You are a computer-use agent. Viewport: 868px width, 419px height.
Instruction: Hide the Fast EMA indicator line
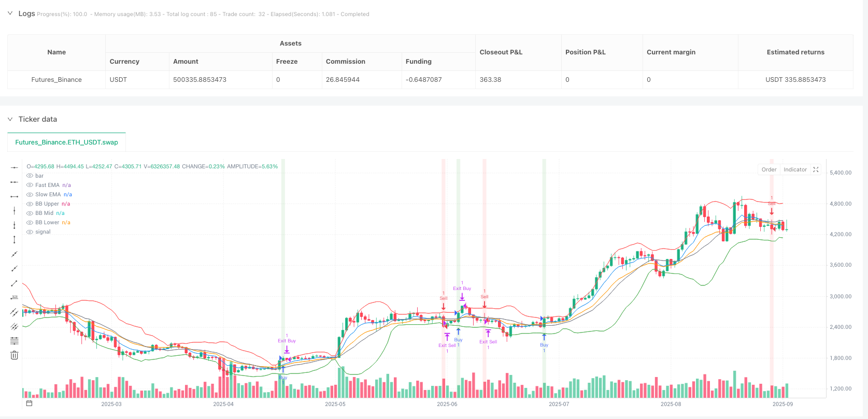(30, 185)
